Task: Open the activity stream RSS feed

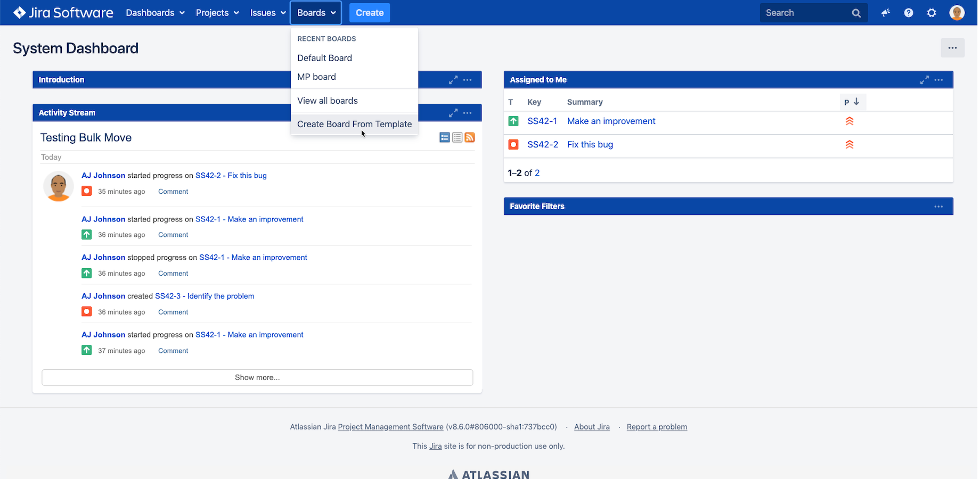Action: pyautogui.click(x=470, y=137)
